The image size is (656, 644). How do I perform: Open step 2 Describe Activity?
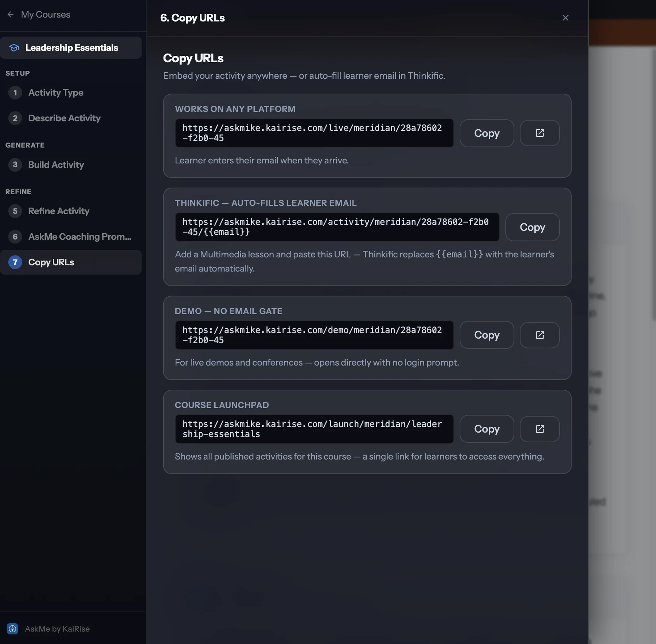coord(71,118)
